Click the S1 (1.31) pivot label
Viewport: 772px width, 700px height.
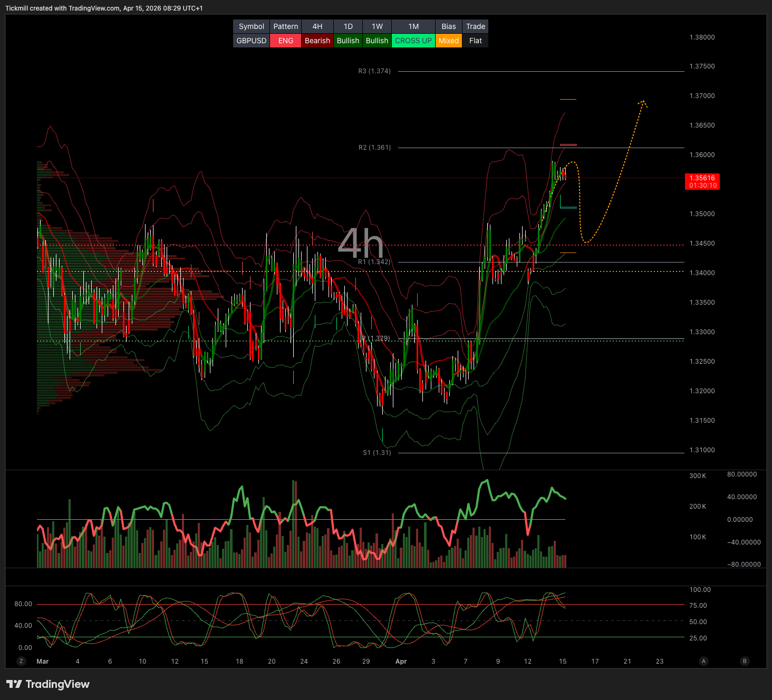click(x=377, y=453)
